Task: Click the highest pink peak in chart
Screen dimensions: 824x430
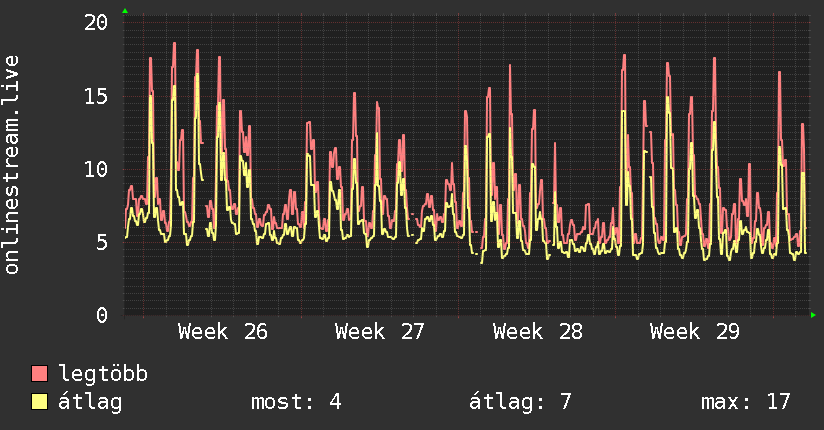Action: point(174,44)
